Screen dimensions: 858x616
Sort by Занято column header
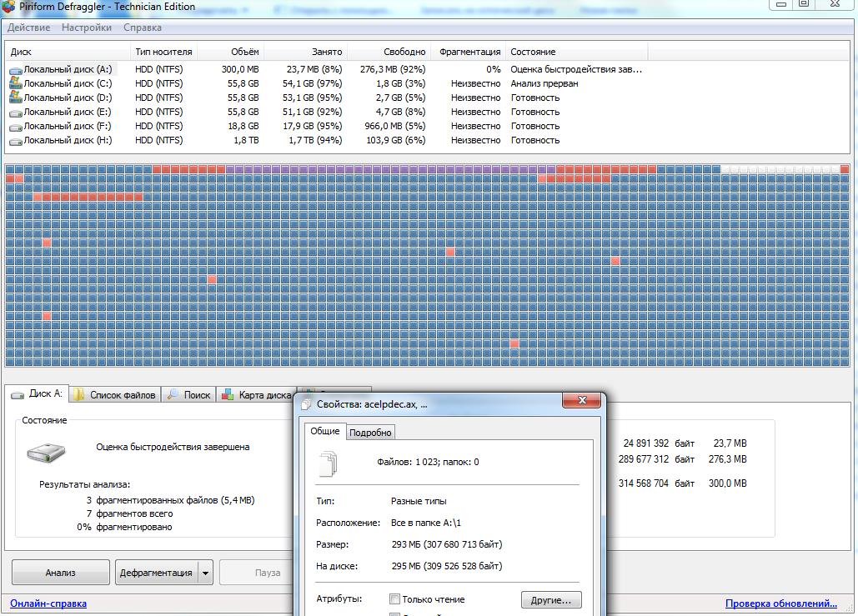coord(305,52)
